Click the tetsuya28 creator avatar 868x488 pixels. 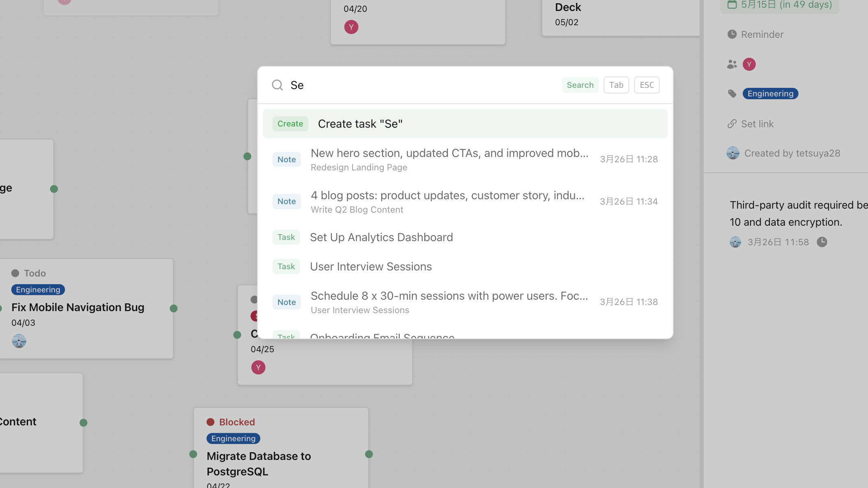(733, 153)
